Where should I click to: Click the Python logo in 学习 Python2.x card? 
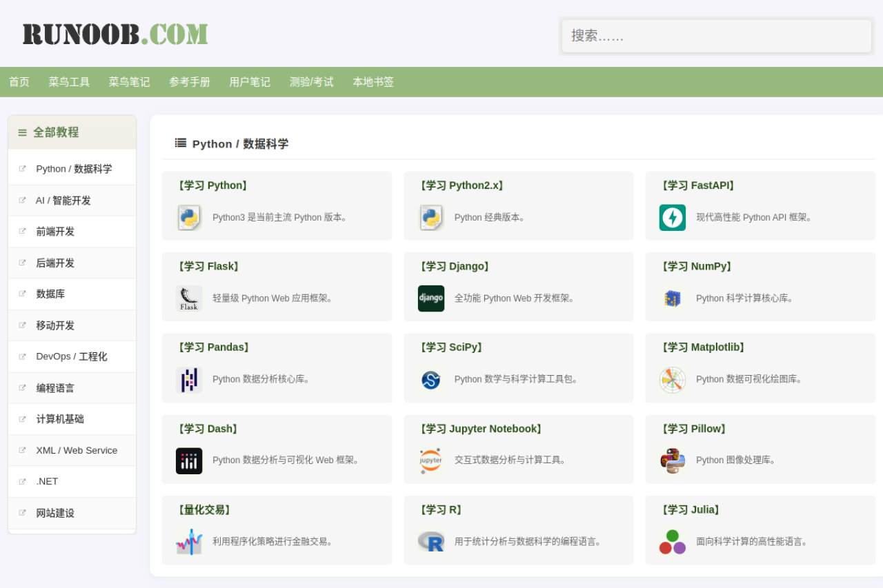click(x=431, y=218)
